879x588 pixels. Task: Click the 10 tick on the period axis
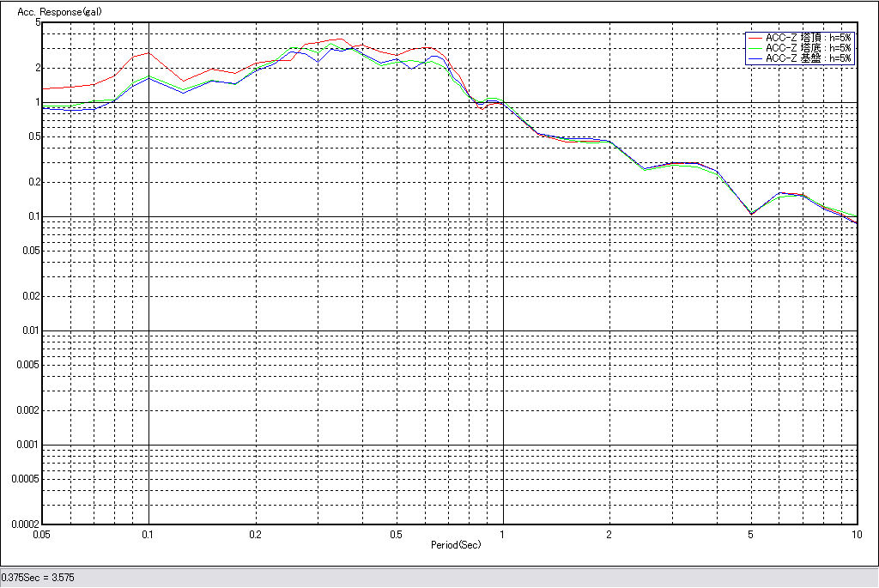coord(856,534)
